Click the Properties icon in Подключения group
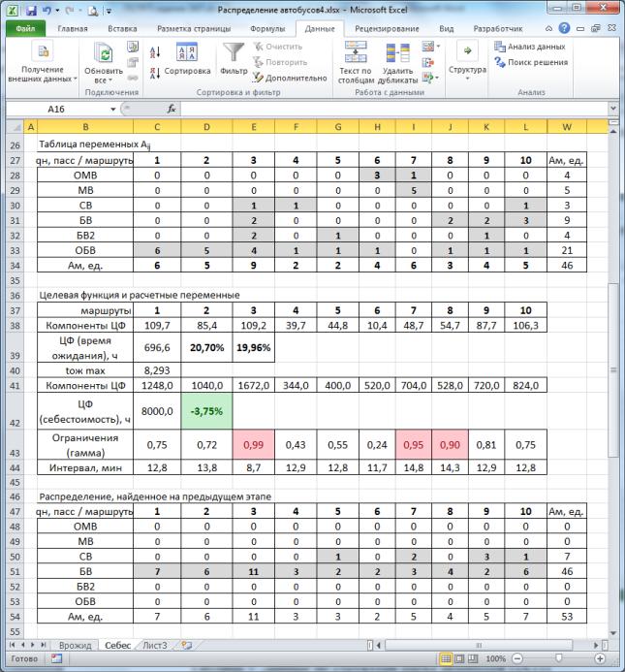The width and height of the screenshot is (625, 672). coord(133,63)
